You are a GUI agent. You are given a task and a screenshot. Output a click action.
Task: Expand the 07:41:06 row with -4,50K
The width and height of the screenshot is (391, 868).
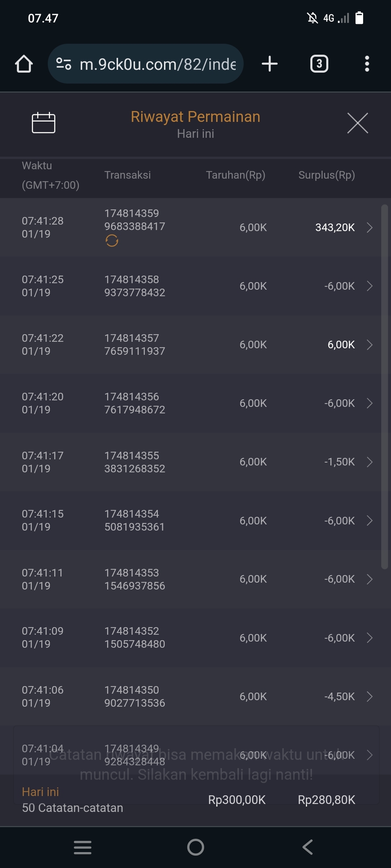pos(370,697)
